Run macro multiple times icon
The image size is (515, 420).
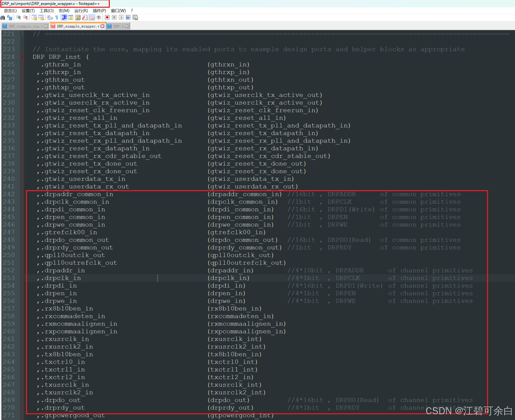coord(128,17)
